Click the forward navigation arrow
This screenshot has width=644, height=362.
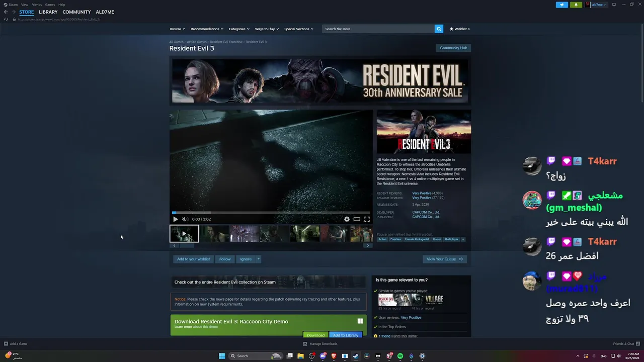[x=14, y=12]
